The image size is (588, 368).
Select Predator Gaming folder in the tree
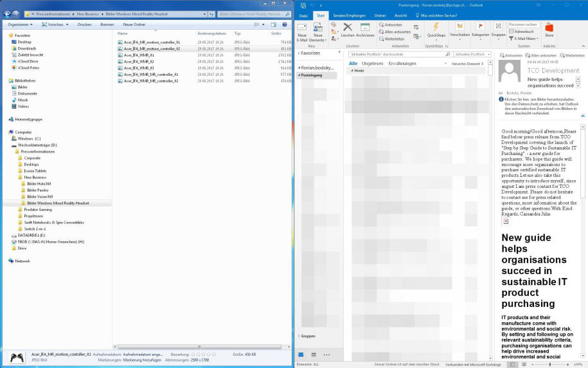tap(37, 210)
